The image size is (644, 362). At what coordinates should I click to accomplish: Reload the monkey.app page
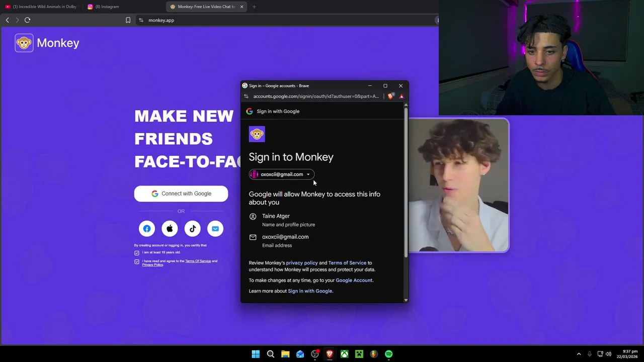(27, 20)
